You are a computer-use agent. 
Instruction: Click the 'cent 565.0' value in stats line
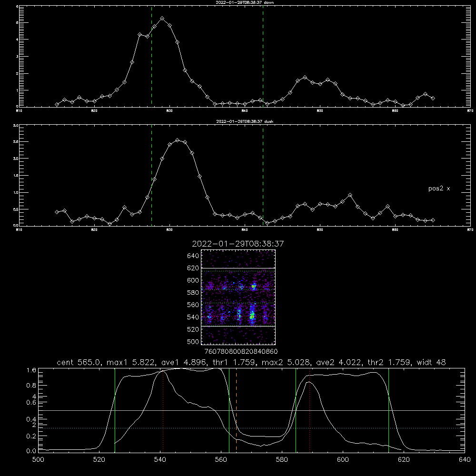79,362
